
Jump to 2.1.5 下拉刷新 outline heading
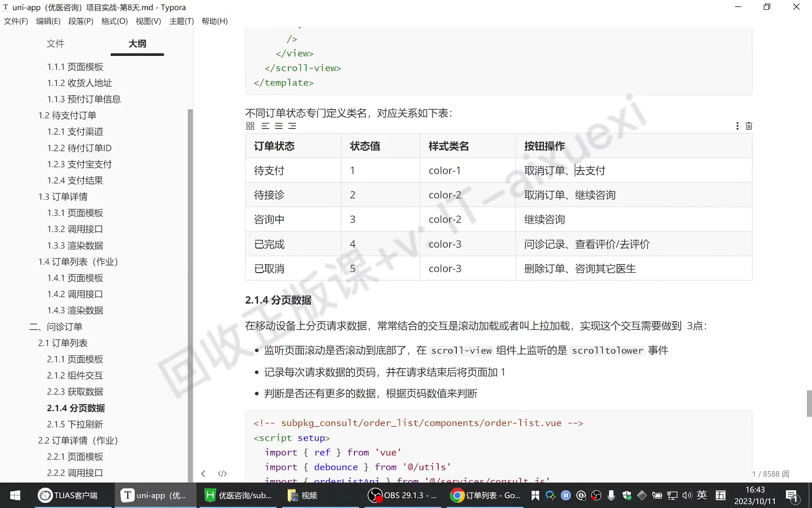click(x=75, y=424)
